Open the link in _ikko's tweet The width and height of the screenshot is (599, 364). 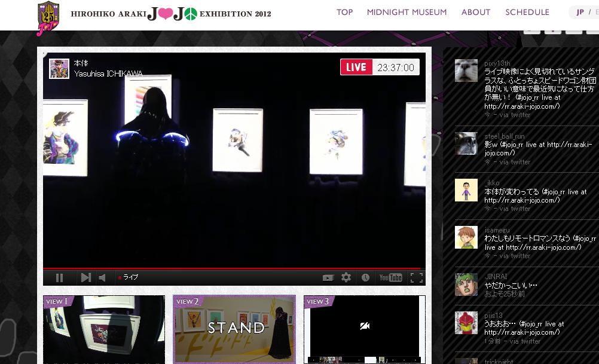point(522,200)
